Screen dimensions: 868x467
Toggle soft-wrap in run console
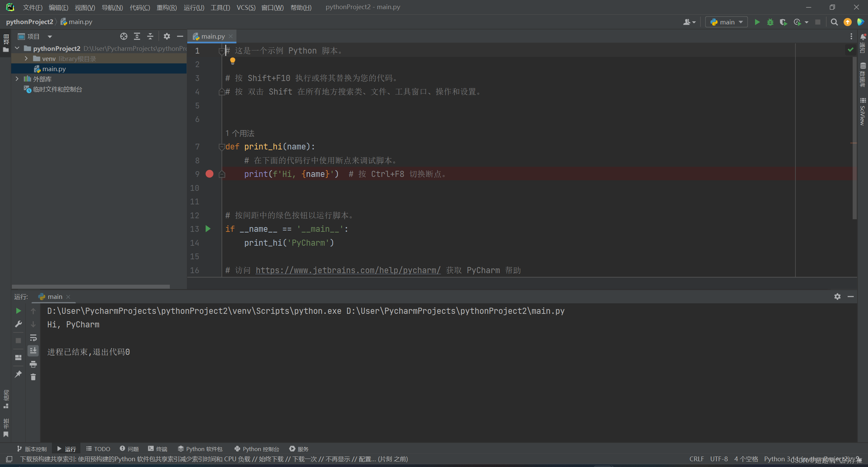(x=33, y=338)
